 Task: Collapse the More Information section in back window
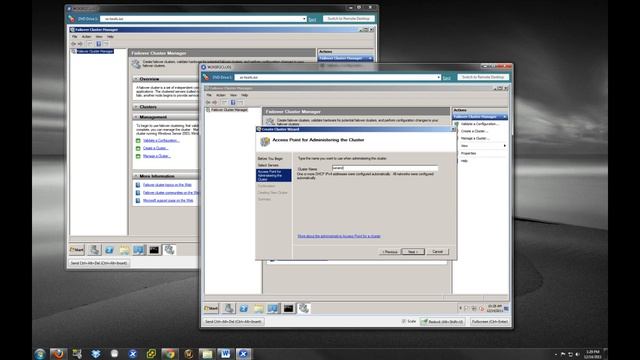(136, 176)
